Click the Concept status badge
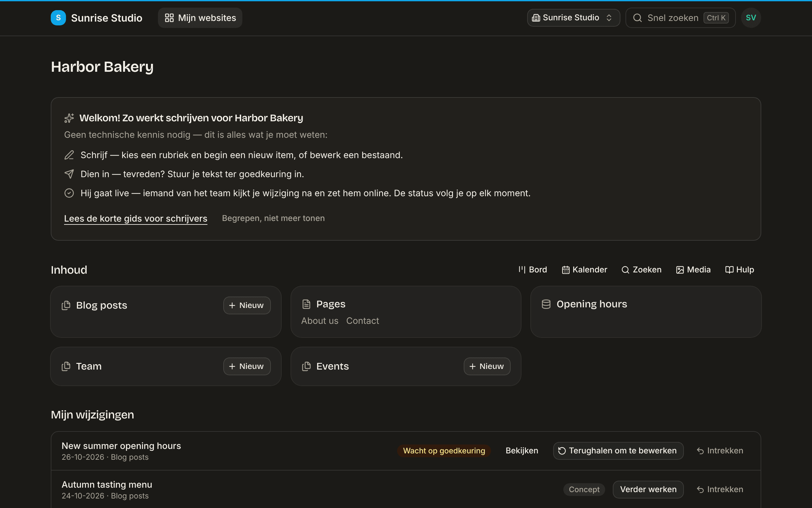 pos(584,490)
